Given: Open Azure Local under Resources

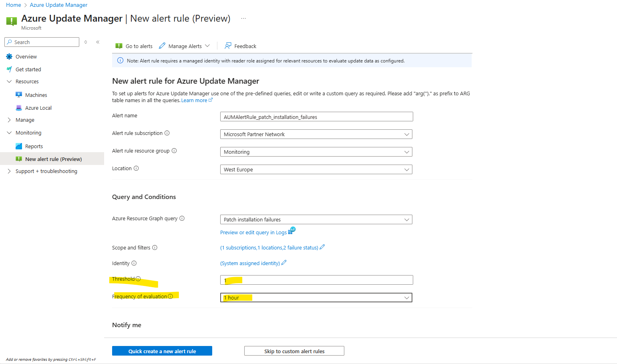Looking at the screenshot, I should click(x=38, y=108).
